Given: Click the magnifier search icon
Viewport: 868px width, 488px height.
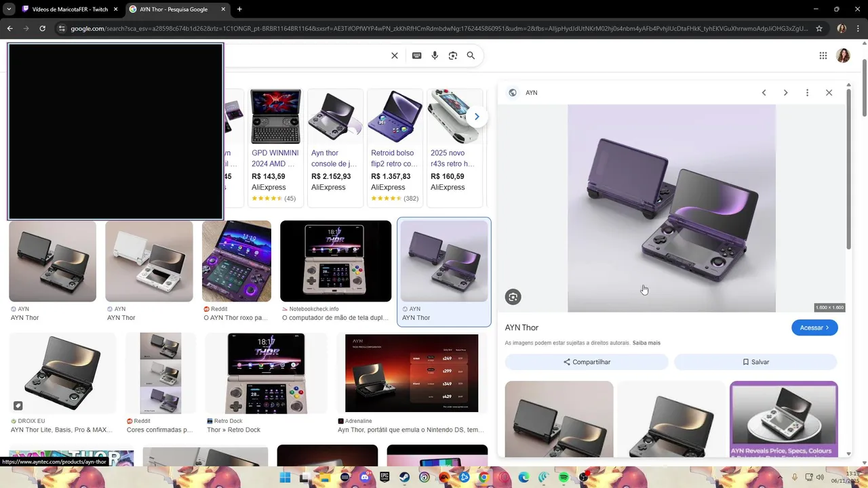Looking at the screenshot, I should [x=471, y=56].
